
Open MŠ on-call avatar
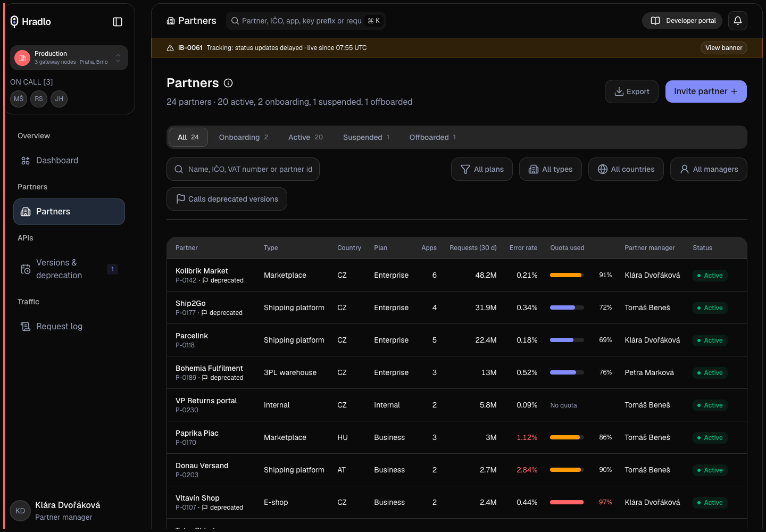tap(19, 99)
